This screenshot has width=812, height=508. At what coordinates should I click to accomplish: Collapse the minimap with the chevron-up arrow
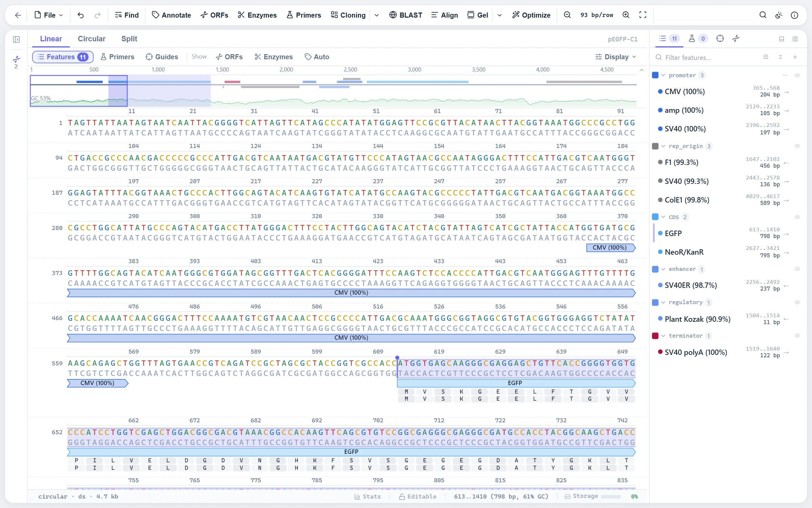[x=641, y=70]
